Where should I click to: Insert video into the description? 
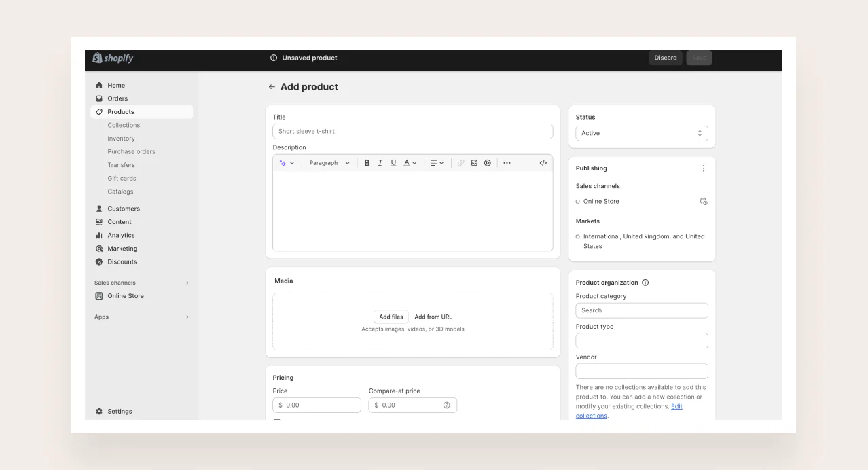488,163
